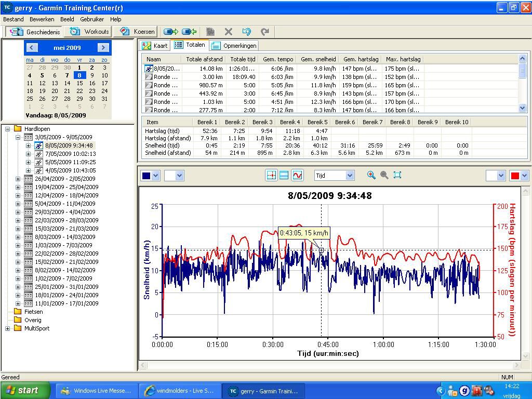Click the Naam column header
Screen dimensions: 532x399
point(162,59)
